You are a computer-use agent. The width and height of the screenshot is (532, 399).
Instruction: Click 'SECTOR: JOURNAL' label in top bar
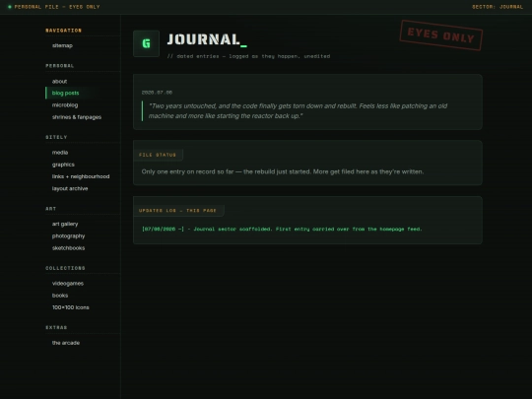(498, 7)
